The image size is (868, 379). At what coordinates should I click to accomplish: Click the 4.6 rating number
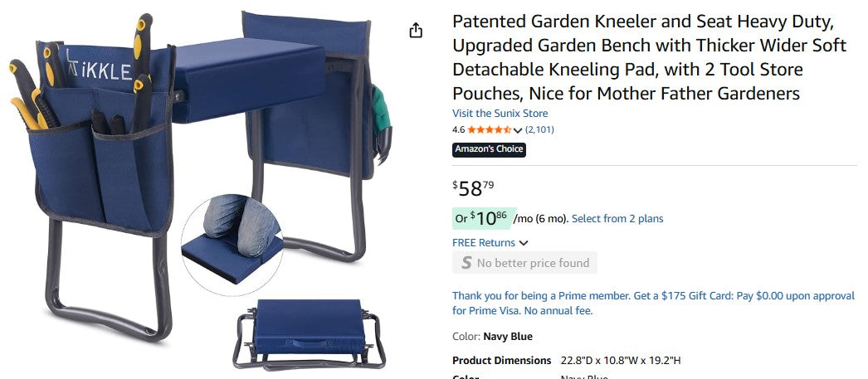pyautogui.click(x=458, y=130)
